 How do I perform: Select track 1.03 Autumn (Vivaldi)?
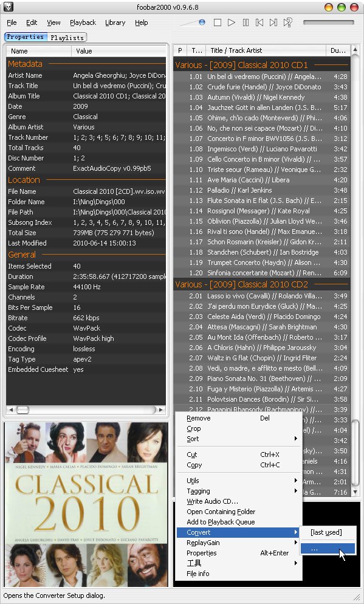pyautogui.click(x=261, y=97)
